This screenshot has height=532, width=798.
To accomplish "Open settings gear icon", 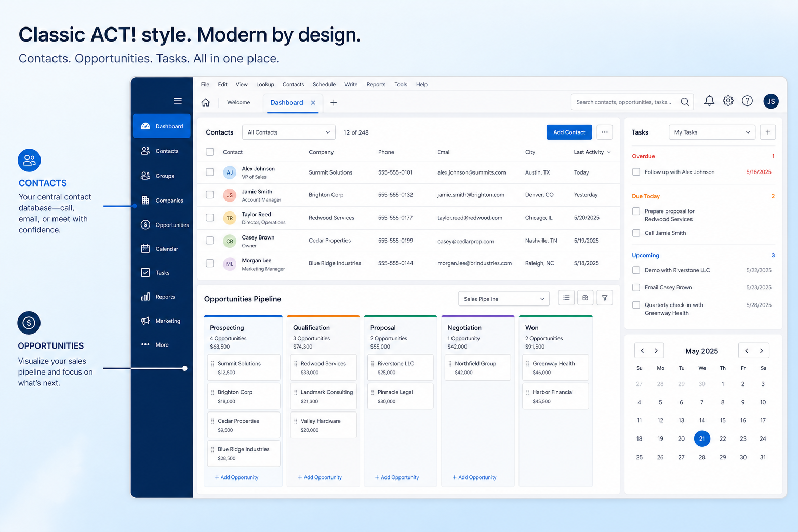I will 728,101.
